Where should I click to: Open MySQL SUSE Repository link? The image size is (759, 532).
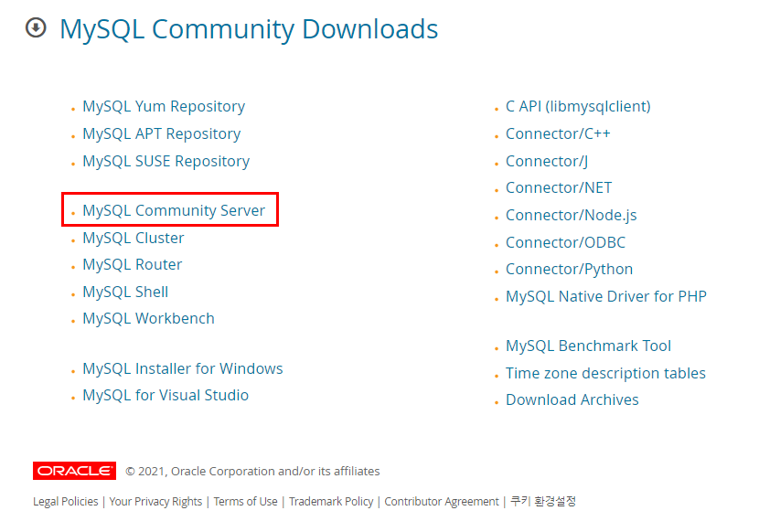[166, 161]
